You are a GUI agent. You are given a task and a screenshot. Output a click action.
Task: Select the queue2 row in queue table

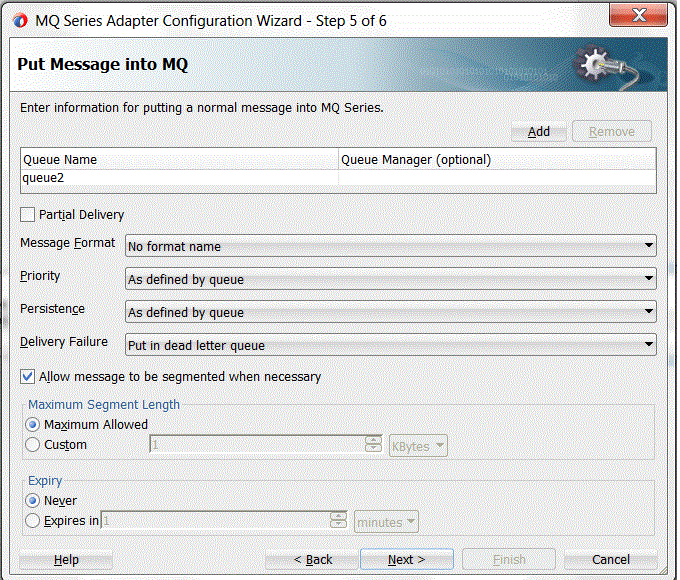click(338, 178)
